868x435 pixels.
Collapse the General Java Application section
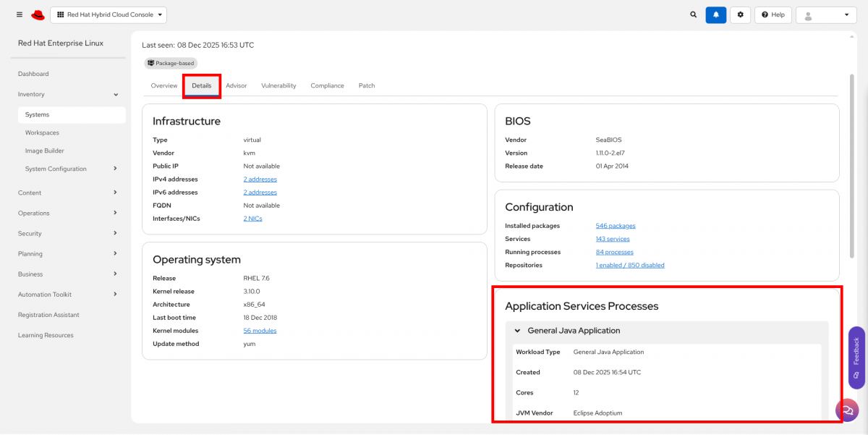point(516,330)
